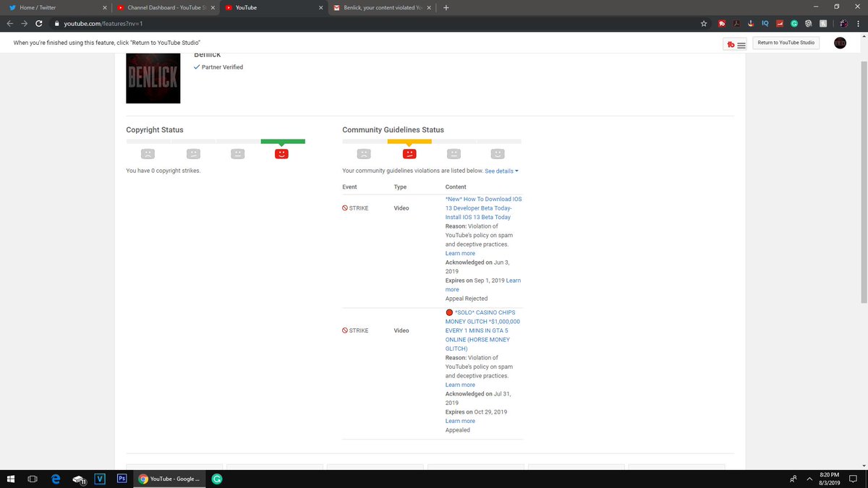Open the Windows Start menu
The width and height of the screenshot is (868, 488).
pos(11,479)
